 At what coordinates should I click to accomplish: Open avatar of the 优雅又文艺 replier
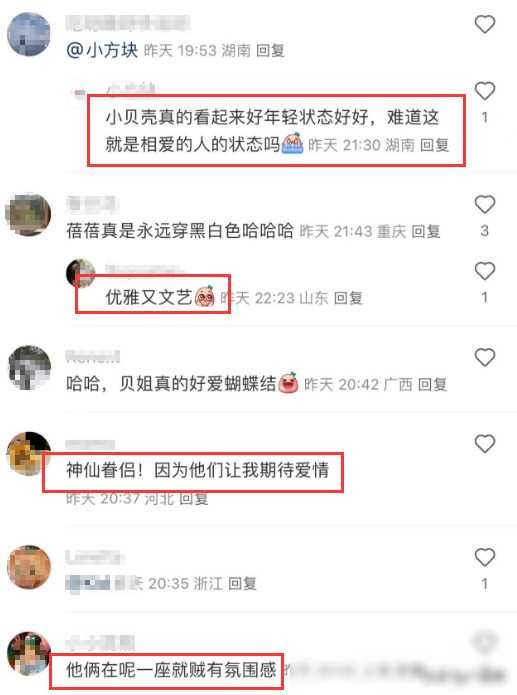80,273
